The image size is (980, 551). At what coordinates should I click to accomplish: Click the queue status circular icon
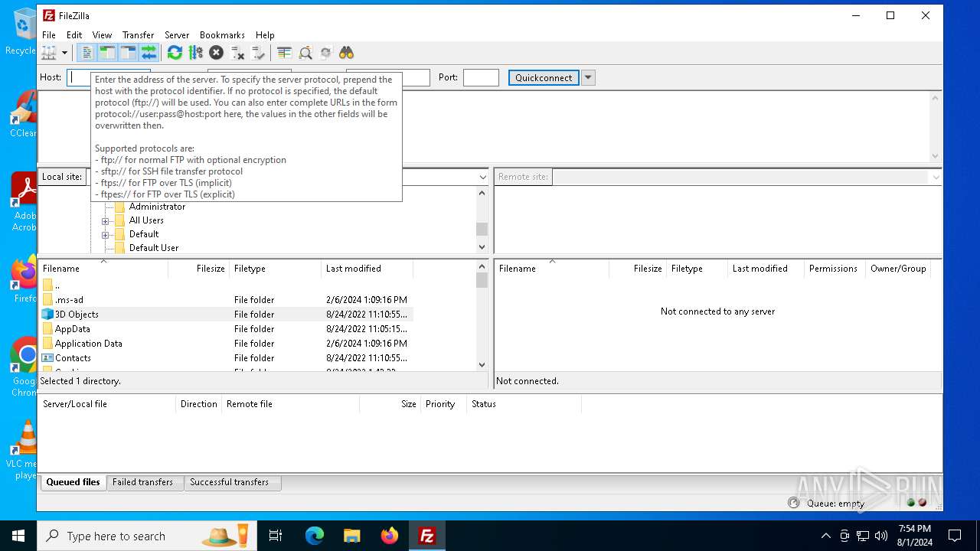pyautogui.click(x=793, y=503)
